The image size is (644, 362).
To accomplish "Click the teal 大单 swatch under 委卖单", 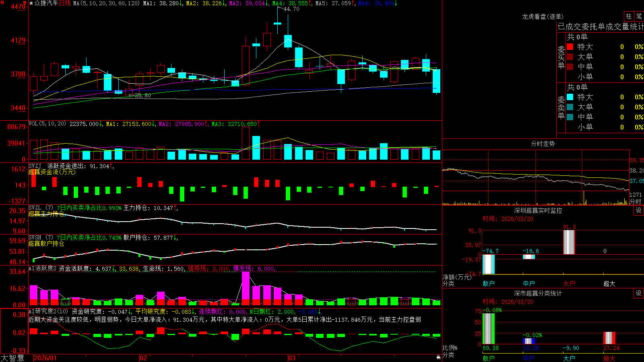I will [570, 107].
